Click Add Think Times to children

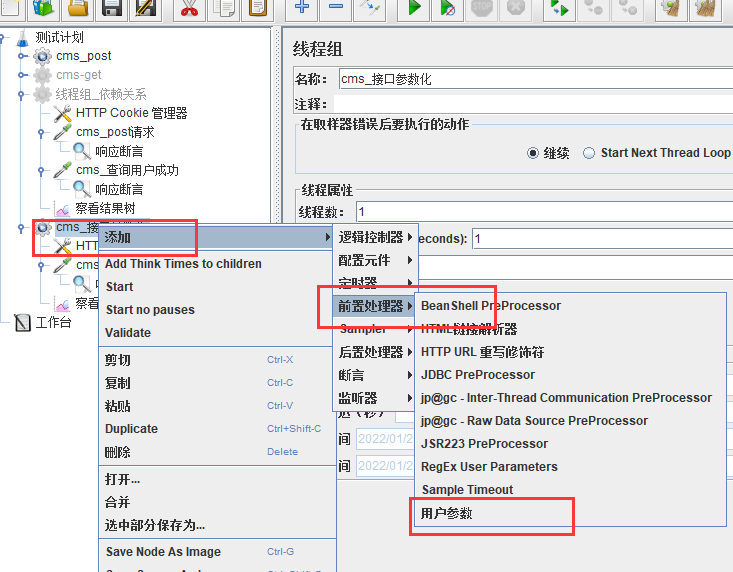pos(216,264)
